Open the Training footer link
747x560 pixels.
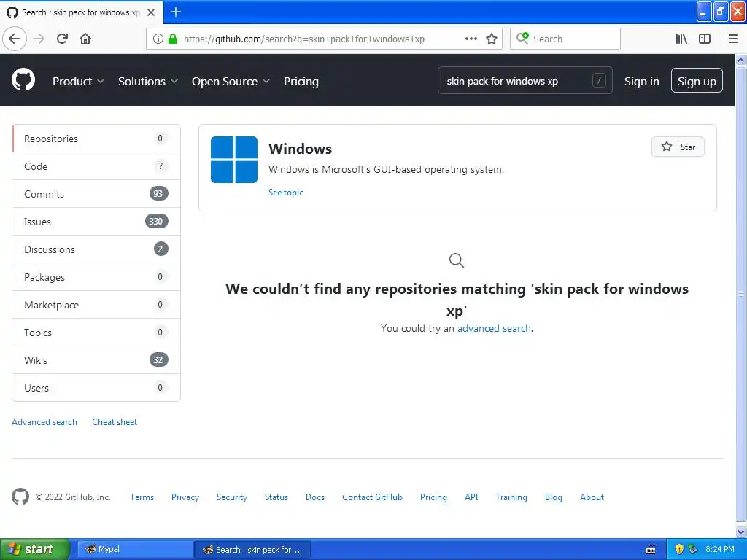[511, 497]
